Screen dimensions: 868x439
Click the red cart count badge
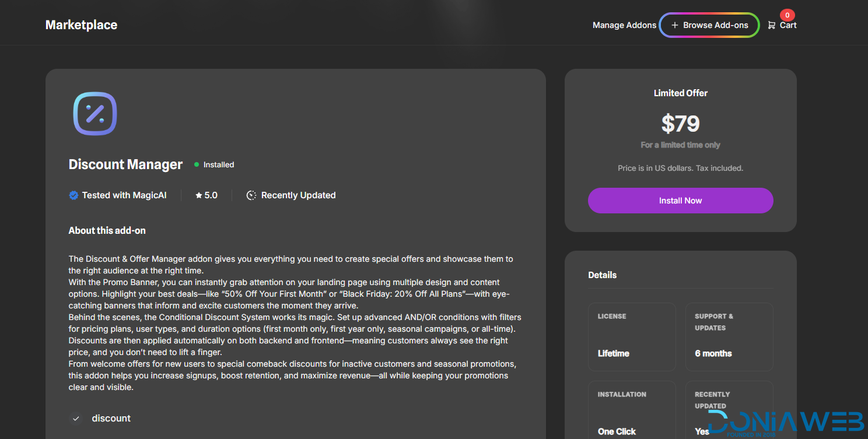coord(787,15)
